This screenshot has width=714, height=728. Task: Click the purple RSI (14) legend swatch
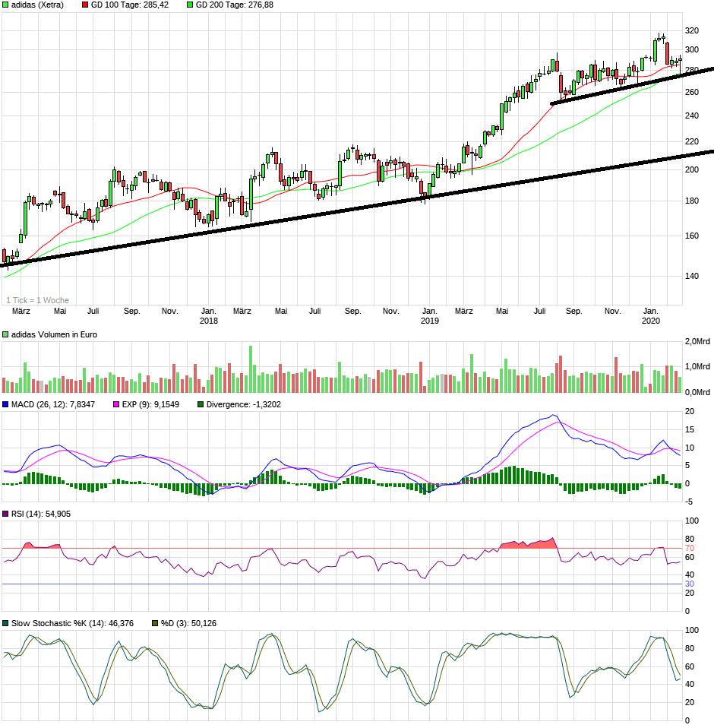click(5, 514)
